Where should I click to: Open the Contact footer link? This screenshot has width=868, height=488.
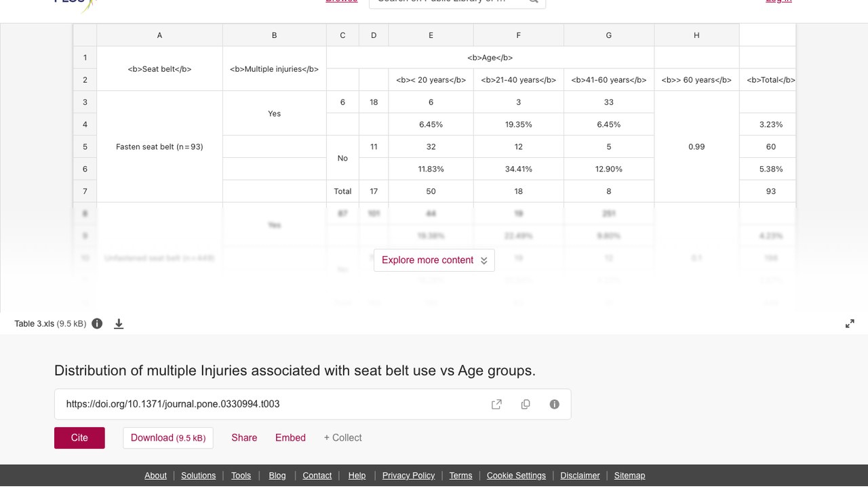click(317, 476)
